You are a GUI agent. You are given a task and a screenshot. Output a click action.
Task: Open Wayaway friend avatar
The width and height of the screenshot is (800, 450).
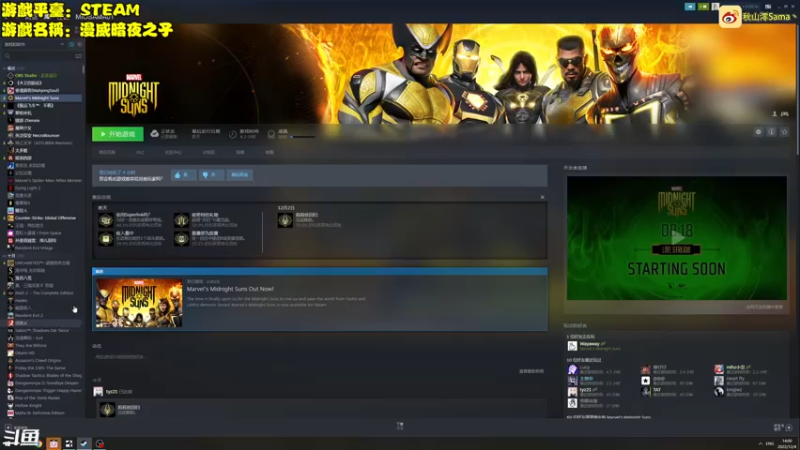click(x=572, y=346)
